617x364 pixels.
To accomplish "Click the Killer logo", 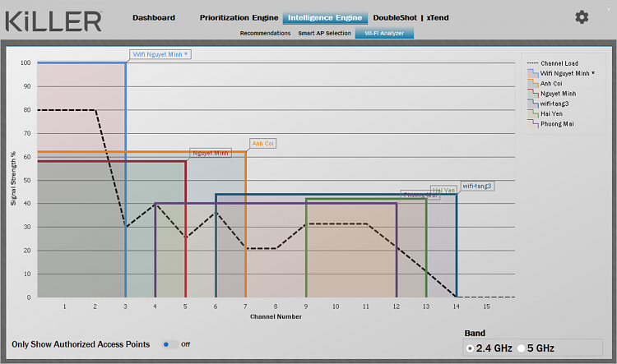I will tap(54, 21).
